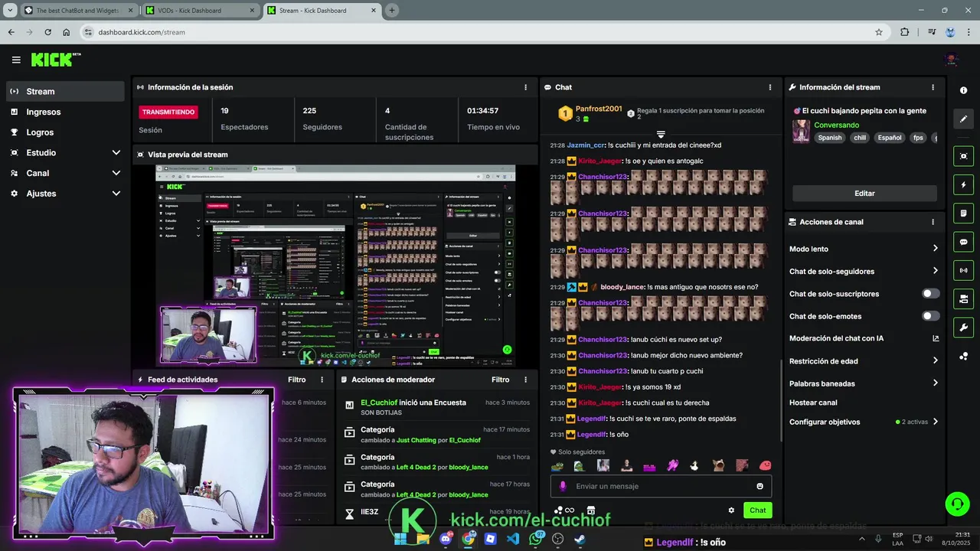980x551 pixels.
Task: Open the shop icon below the message box
Action: tap(590, 510)
